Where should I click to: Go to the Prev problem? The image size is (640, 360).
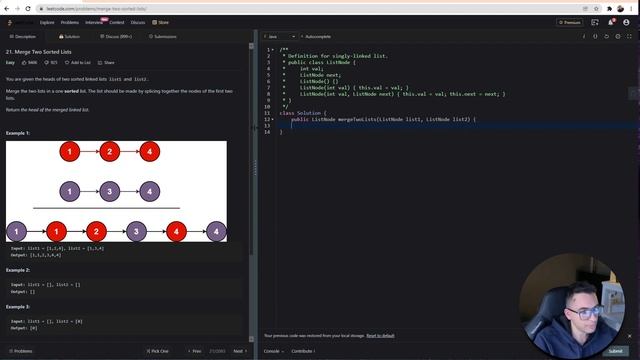tap(195, 351)
